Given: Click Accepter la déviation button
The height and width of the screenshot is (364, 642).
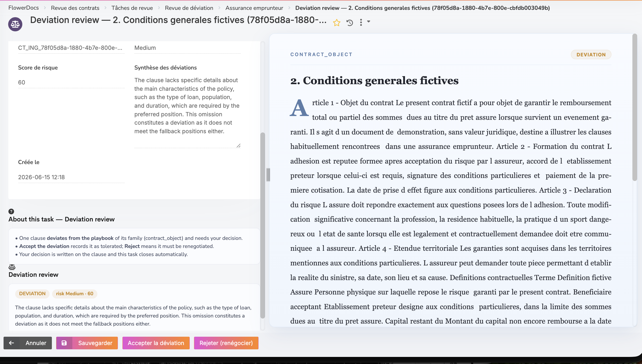Looking at the screenshot, I should (x=156, y=343).
